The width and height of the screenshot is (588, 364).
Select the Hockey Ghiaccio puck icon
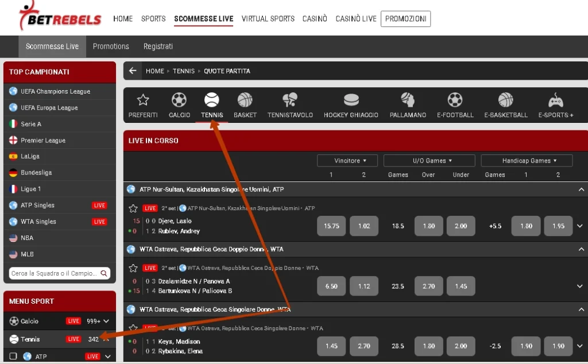click(x=351, y=100)
